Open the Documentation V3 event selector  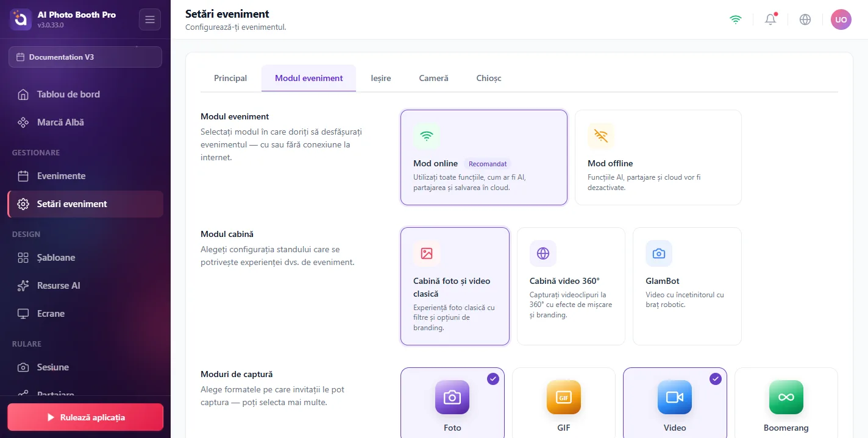85,57
